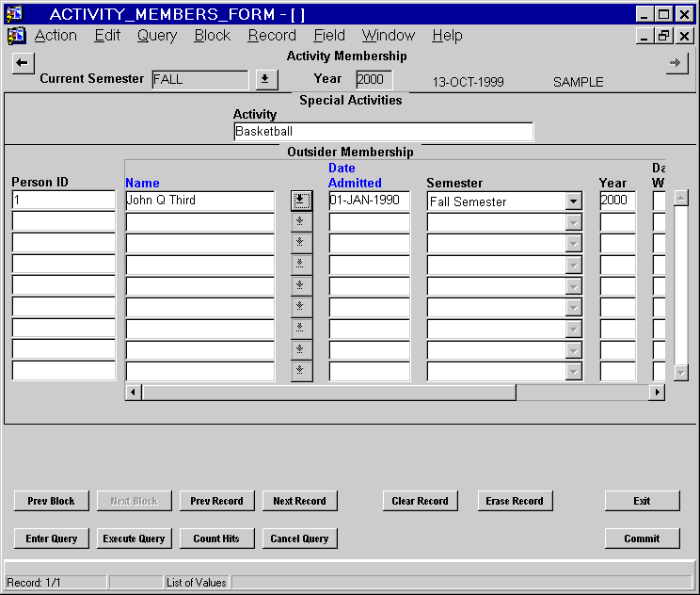Minimize the inner form window
700x595 pixels.
pos(644,36)
